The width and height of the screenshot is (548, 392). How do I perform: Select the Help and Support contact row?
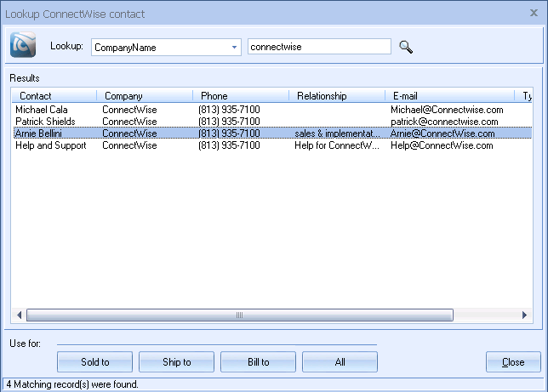272,145
